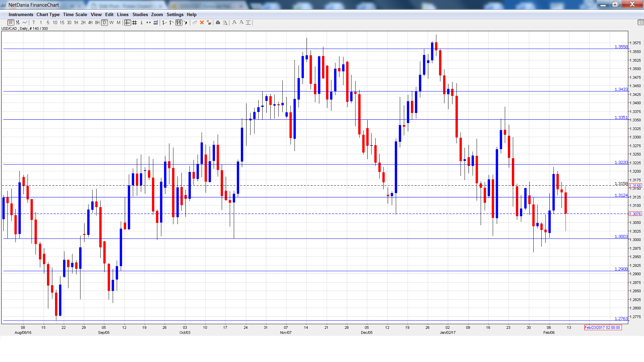Switch to line chart icon

point(25,23)
